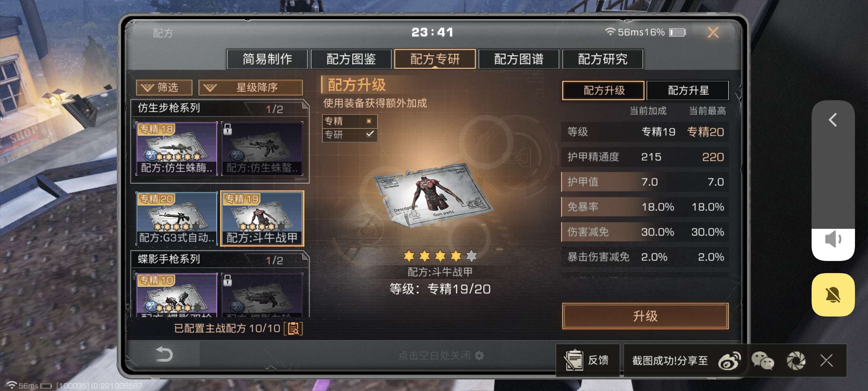Select the 配方升级 button

(x=603, y=90)
